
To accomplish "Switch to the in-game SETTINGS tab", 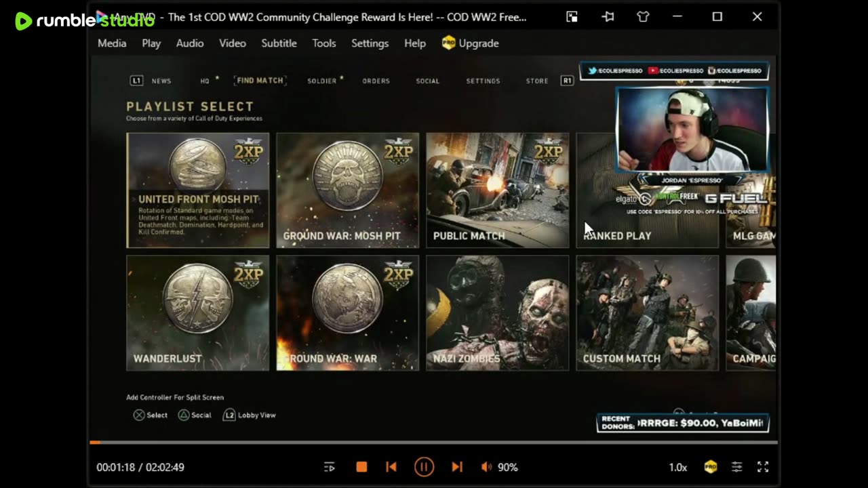I will (x=484, y=81).
